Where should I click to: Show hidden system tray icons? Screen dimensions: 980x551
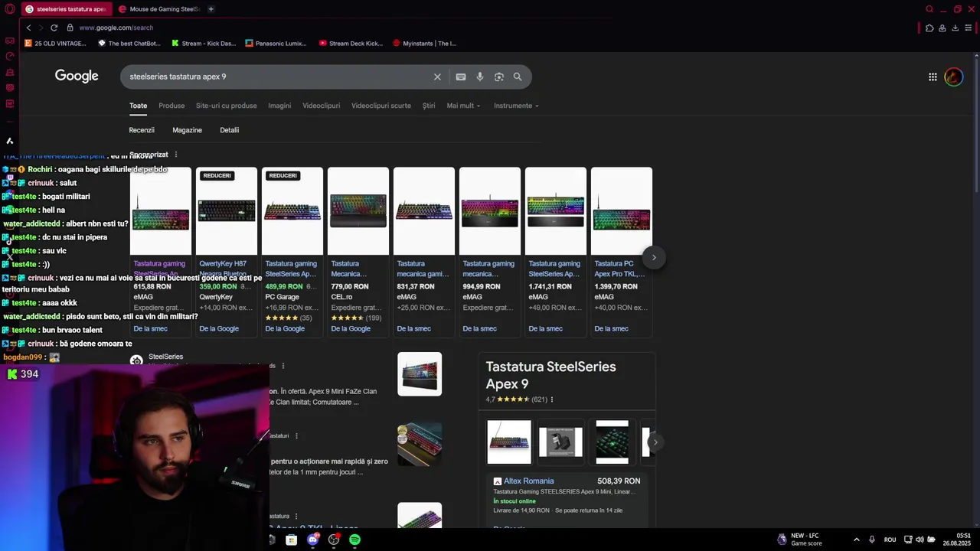[856, 540]
